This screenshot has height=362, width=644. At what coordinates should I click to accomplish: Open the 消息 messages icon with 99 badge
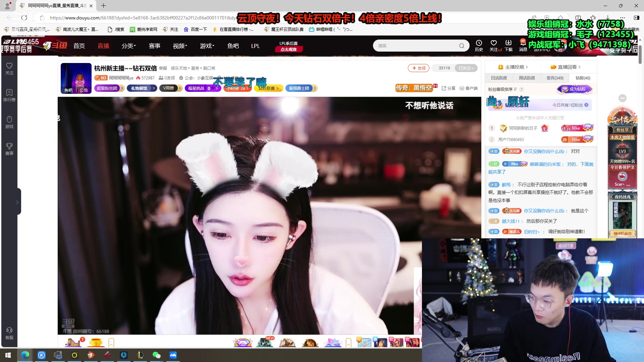523,46
